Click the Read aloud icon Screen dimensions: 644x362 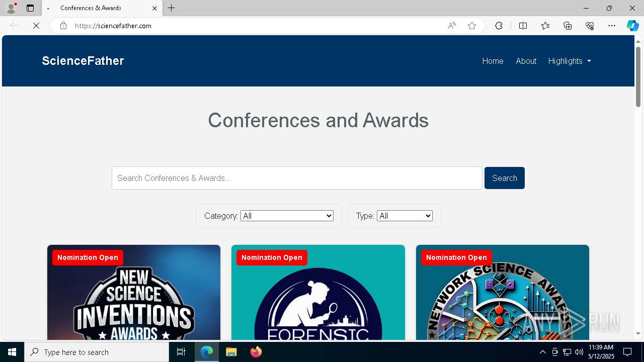pos(452,26)
